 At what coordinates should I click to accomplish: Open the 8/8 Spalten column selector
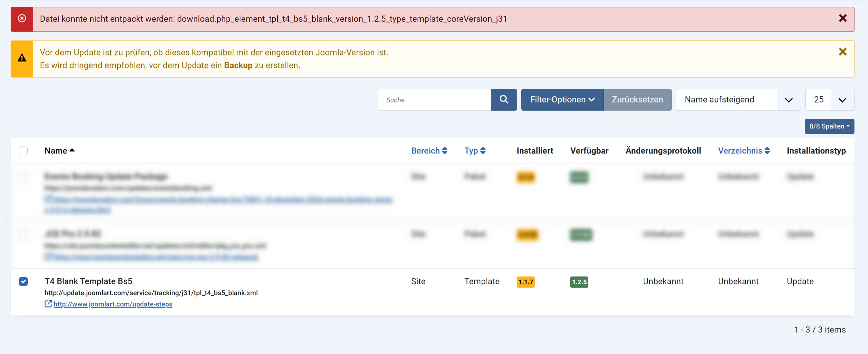[x=829, y=126]
